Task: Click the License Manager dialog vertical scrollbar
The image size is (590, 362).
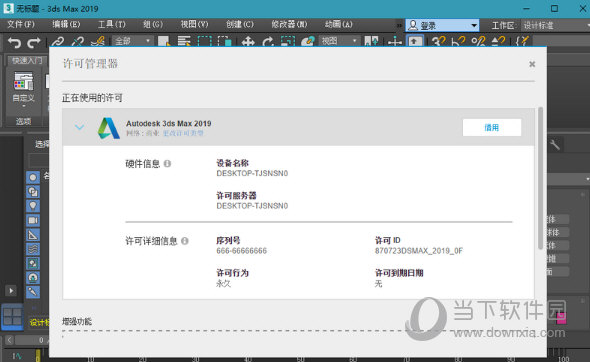Action: click(540, 178)
